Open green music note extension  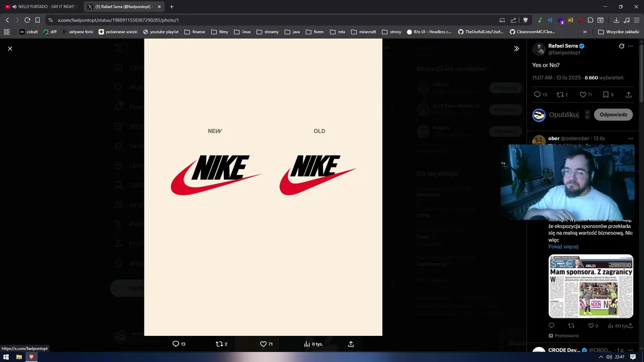pos(540,20)
